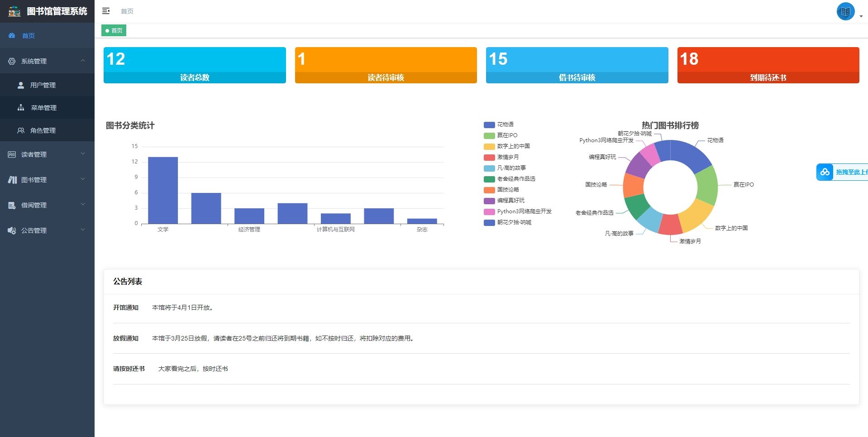Image resolution: width=868 pixels, height=437 pixels.
Task: Click the 角色管理 roles icon
Action: [x=20, y=130]
